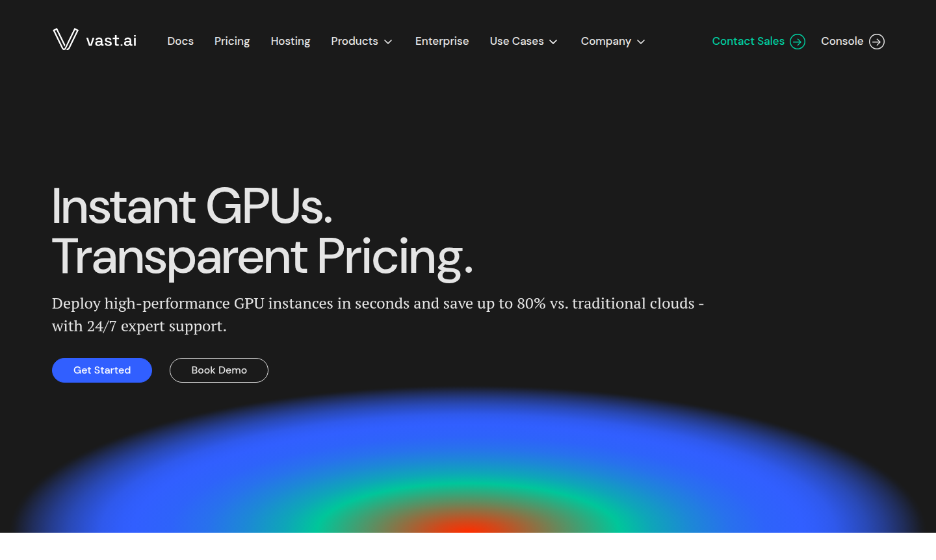Open the Hosting link in navigation
Viewport: 936px width, 560px height.
(x=291, y=41)
